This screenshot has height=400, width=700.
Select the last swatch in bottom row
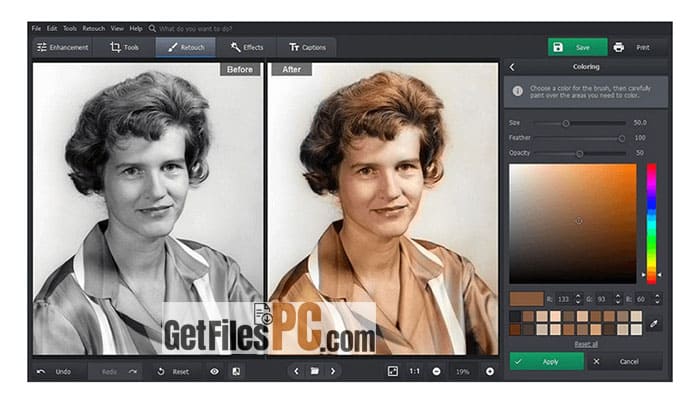(x=636, y=330)
